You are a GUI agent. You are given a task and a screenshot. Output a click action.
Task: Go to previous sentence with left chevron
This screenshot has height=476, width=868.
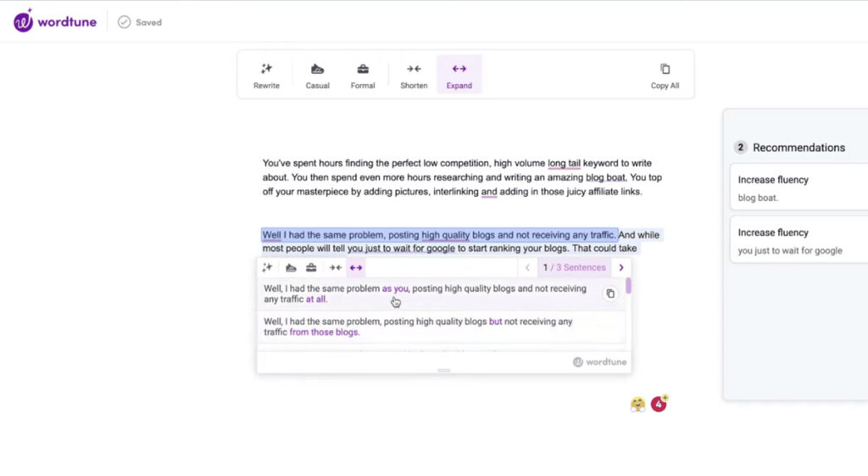[x=527, y=267]
